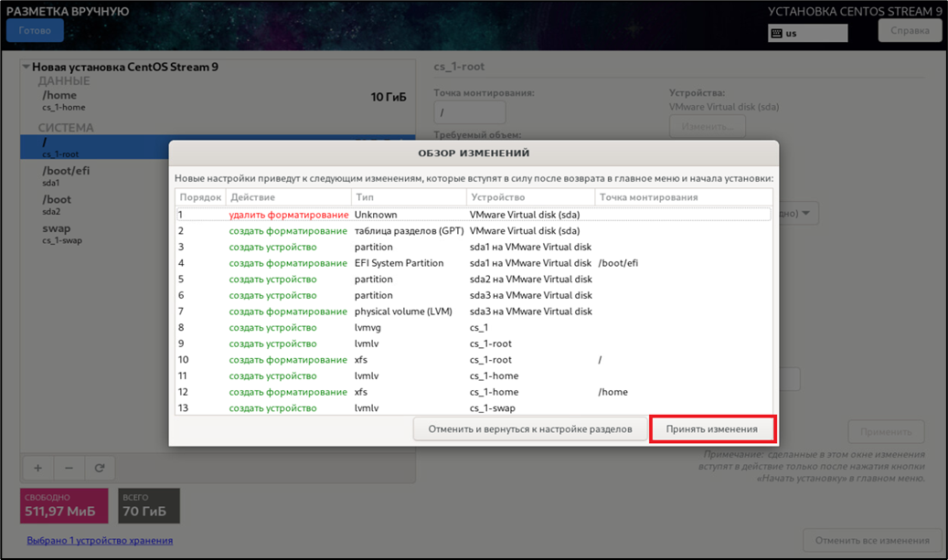Click 'cs_1-root' device cell in row 9
The image size is (948, 560).
(x=491, y=343)
